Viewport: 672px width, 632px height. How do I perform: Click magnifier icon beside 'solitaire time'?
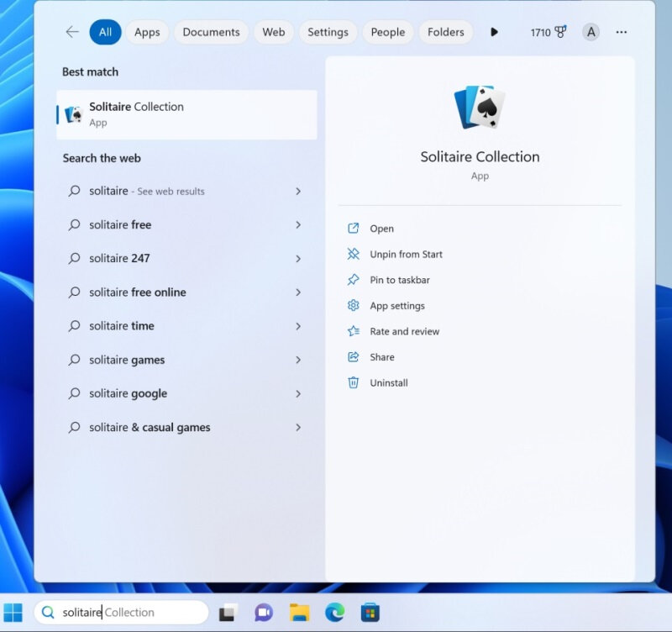point(74,326)
